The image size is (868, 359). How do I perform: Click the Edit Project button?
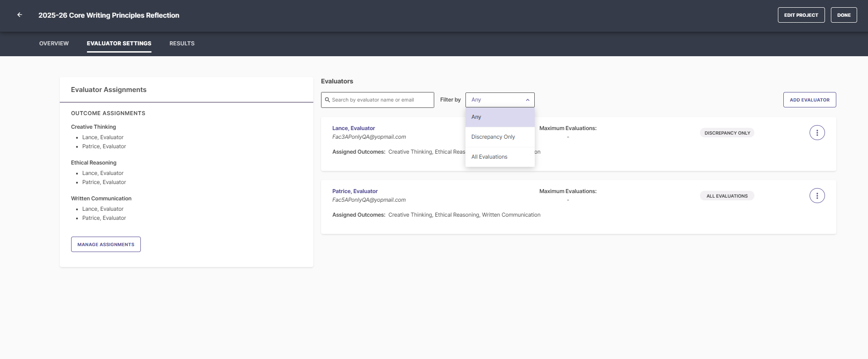click(801, 15)
